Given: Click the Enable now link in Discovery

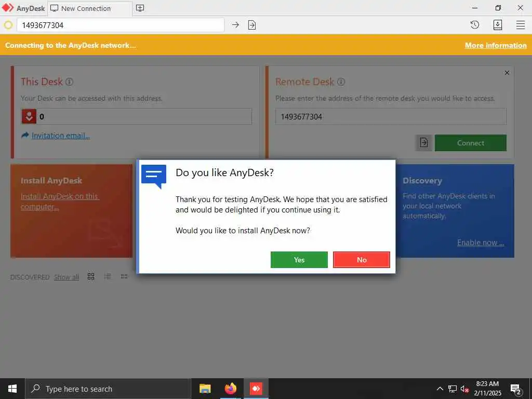Looking at the screenshot, I should click(x=481, y=242).
